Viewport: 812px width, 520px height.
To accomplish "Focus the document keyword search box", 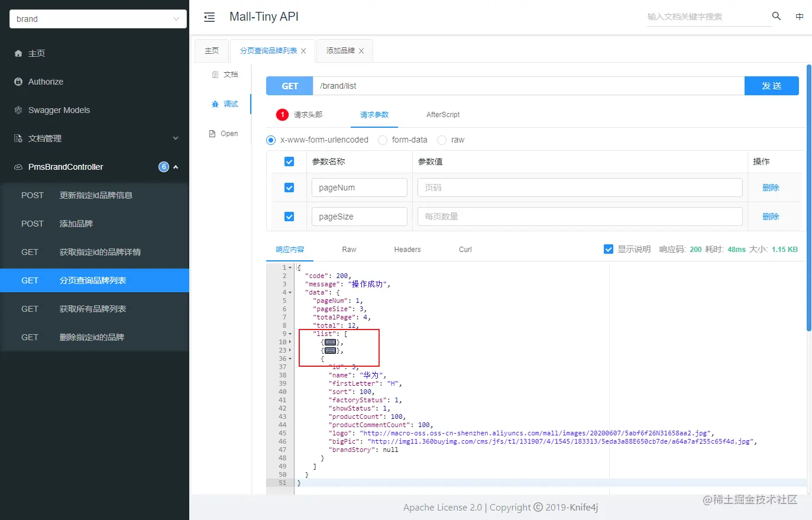I will 709,17.
